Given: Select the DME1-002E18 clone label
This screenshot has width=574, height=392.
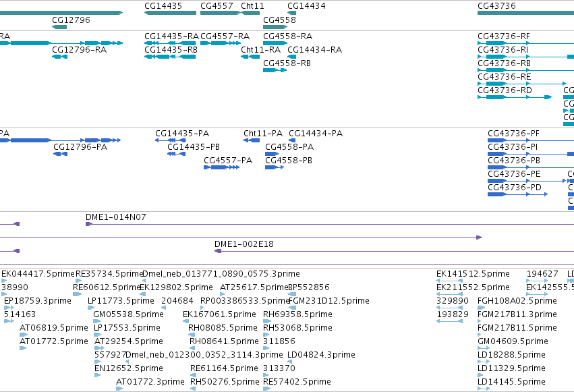Looking at the screenshot, I should tap(243, 244).
